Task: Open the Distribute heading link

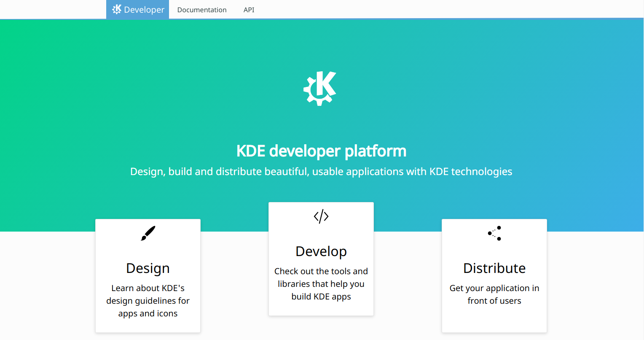Action: [x=494, y=268]
